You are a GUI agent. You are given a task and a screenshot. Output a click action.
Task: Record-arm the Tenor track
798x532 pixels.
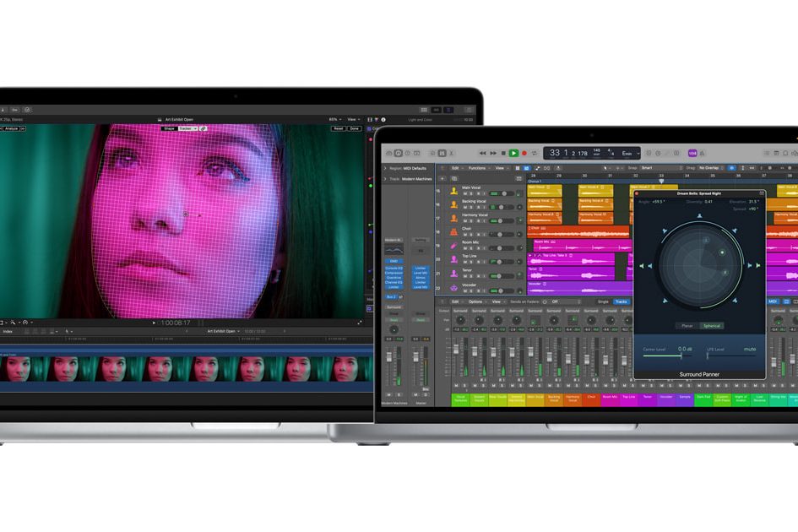[x=477, y=274]
